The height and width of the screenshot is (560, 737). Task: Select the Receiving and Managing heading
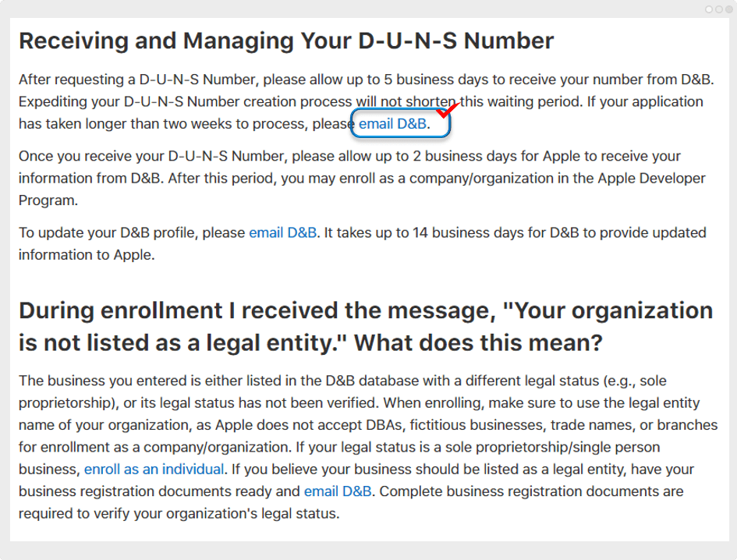pos(287,40)
